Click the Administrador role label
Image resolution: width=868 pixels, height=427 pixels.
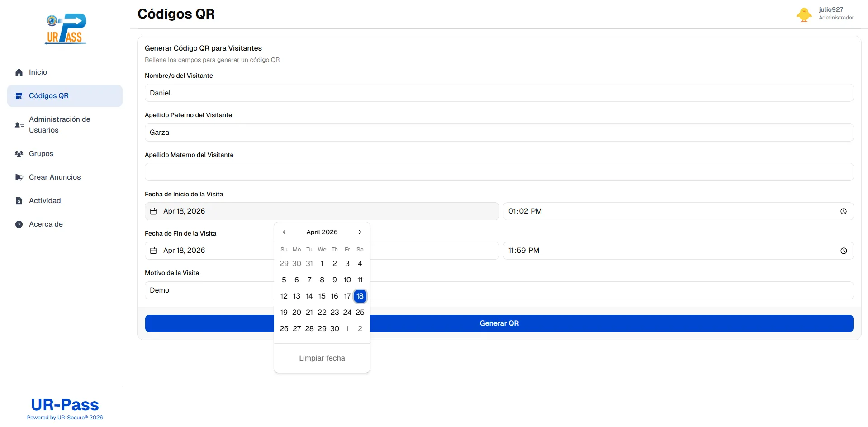pos(836,18)
